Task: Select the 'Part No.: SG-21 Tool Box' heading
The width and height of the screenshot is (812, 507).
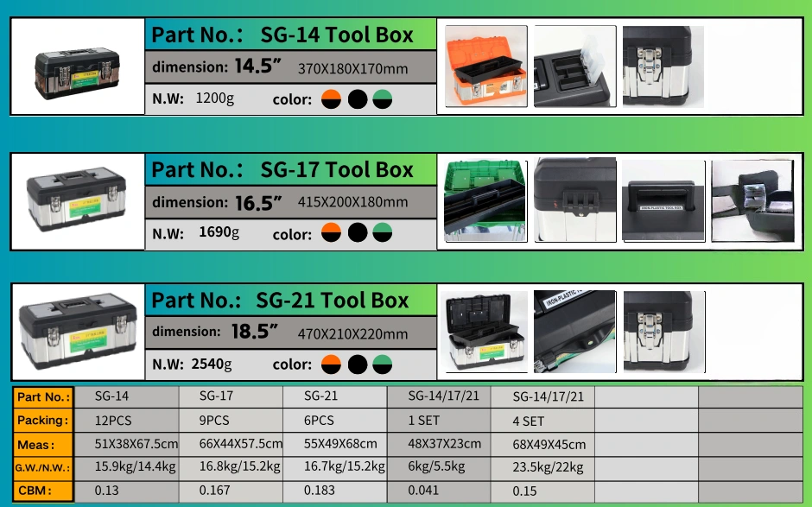Action: (280, 301)
